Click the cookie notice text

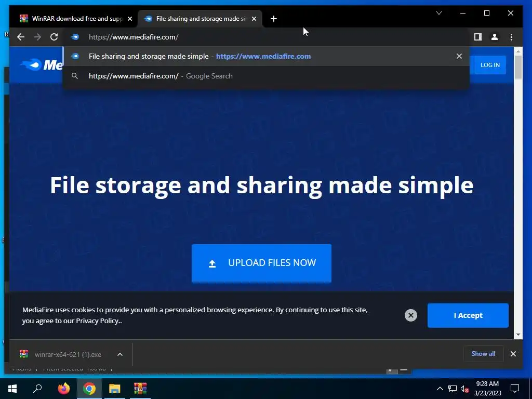tap(195, 315)
